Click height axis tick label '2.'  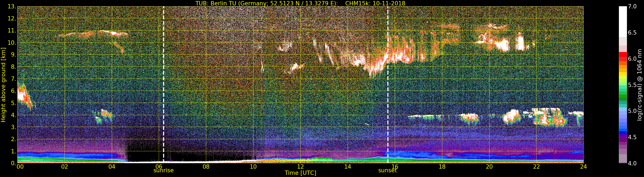[x=13, y=139]
